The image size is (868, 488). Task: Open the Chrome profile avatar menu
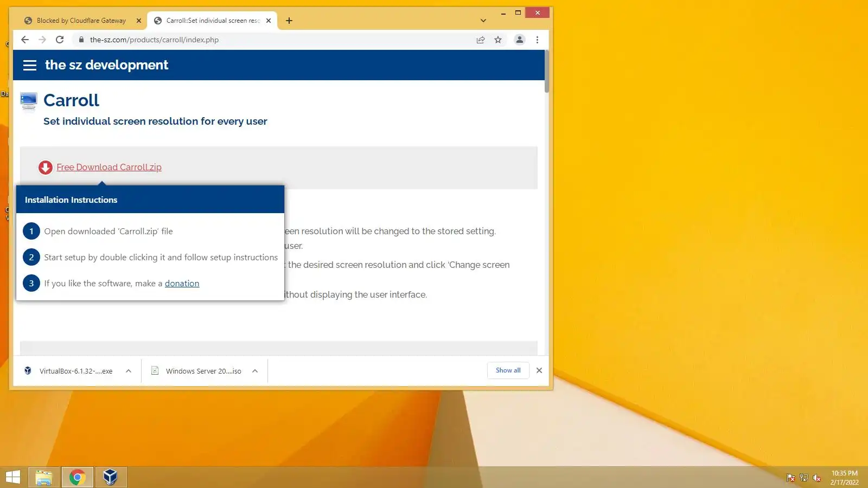[520, 40]
